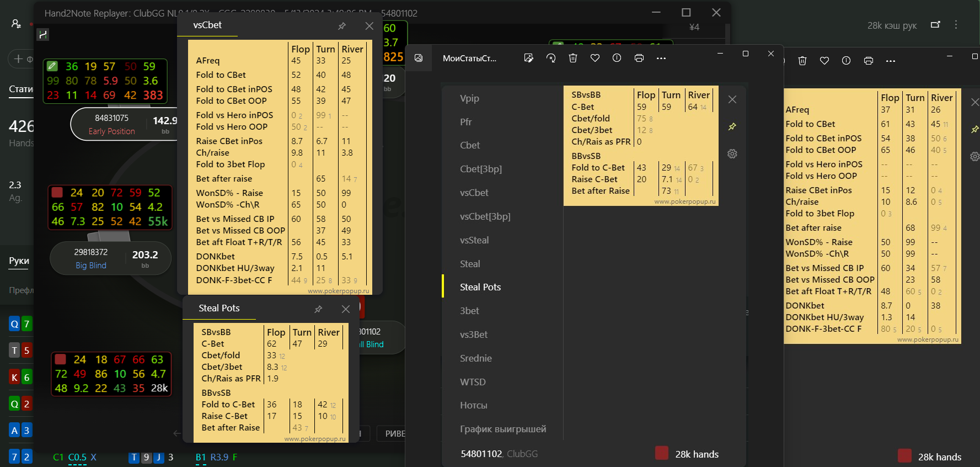
Task: Click player plate 29818372 Big Blind
Action: pyautogui.click(x=110, y=258)
